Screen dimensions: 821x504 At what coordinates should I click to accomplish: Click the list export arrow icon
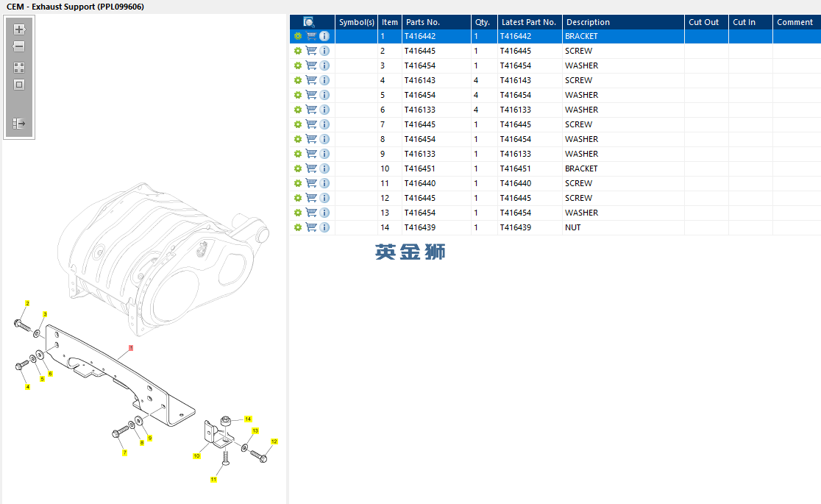[19, 124]
